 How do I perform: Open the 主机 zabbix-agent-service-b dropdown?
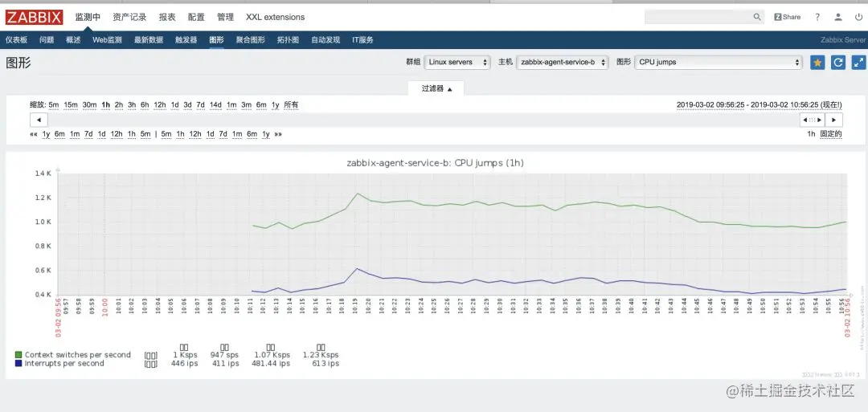pos(563,63)
